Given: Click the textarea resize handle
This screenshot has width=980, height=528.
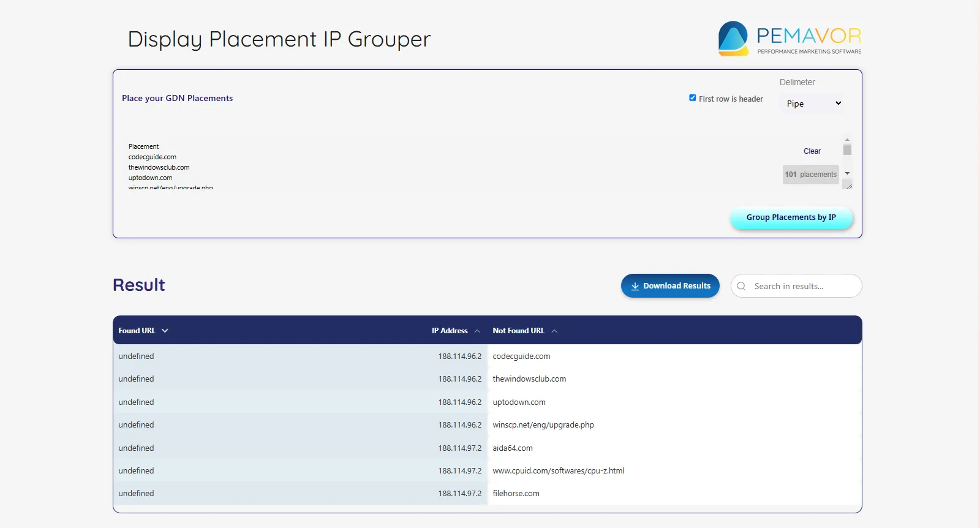Looking at the screenshot, I should (848, 185).
